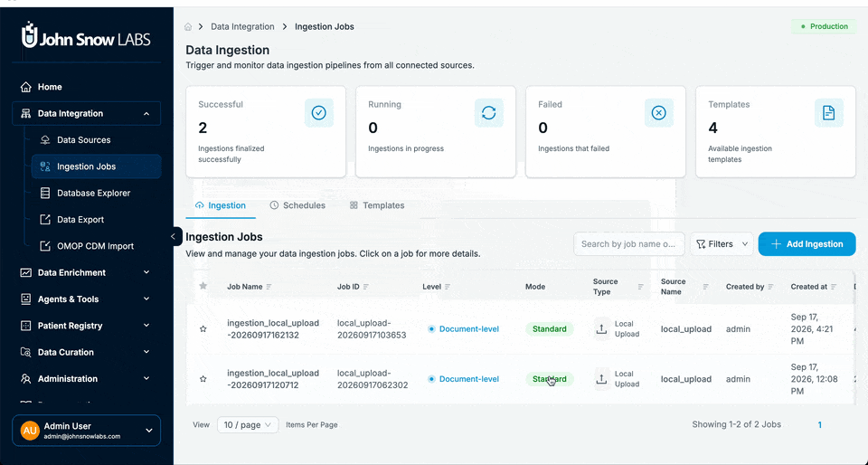This screenshot has width=868, height=465.
Task: Click the Job Name column filter icon
Action: (269, 287)
